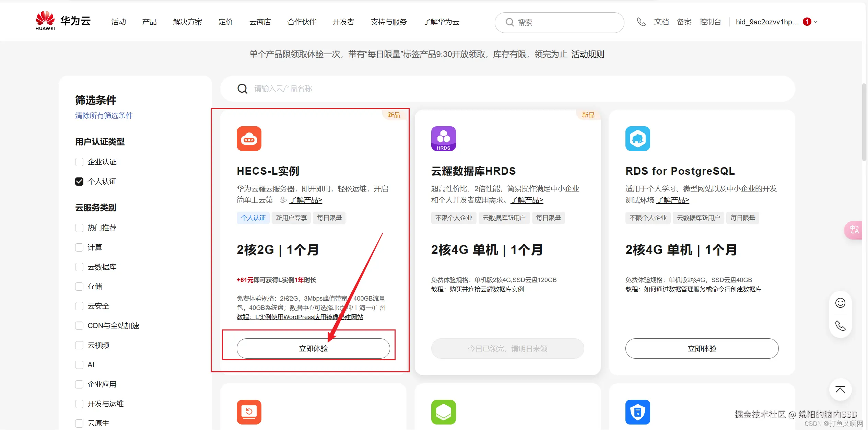868x430 pixels.
Task: Click the pink translate floating icon
Action: coord(854,230)
